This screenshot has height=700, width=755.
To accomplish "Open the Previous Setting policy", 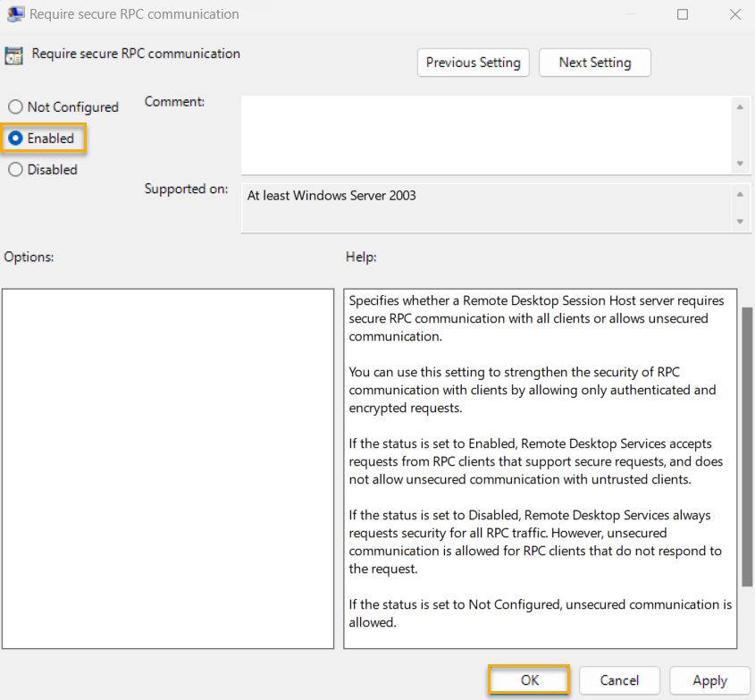I will coord(473,63).
